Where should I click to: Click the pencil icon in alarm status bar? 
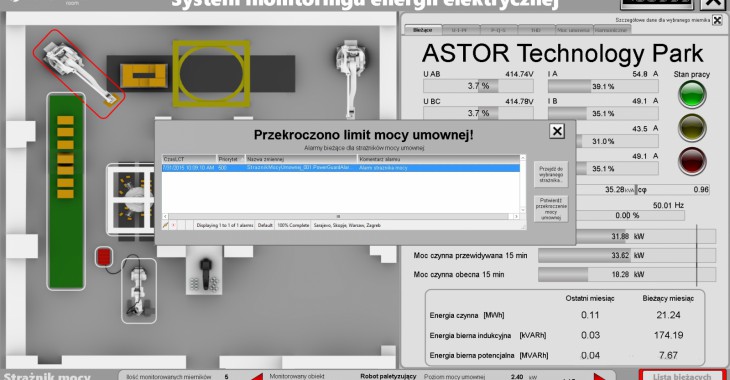(x=165, y=225)
